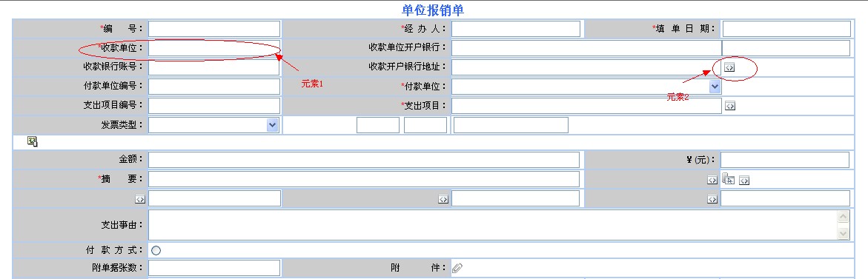Viewport: 868px width, 279px height.
Task: Click the <> icon left of the window-cursor icon
Action: coord(712,181)
